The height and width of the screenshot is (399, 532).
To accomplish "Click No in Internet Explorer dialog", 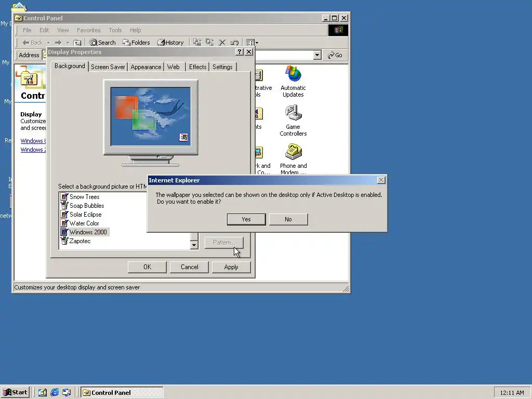I will [288, 219].
